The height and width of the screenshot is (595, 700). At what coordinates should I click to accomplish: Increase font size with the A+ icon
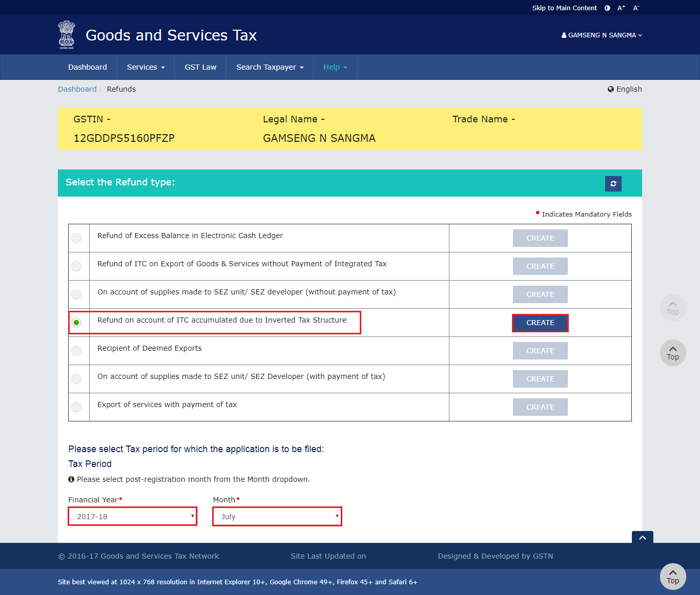point(621,8)
